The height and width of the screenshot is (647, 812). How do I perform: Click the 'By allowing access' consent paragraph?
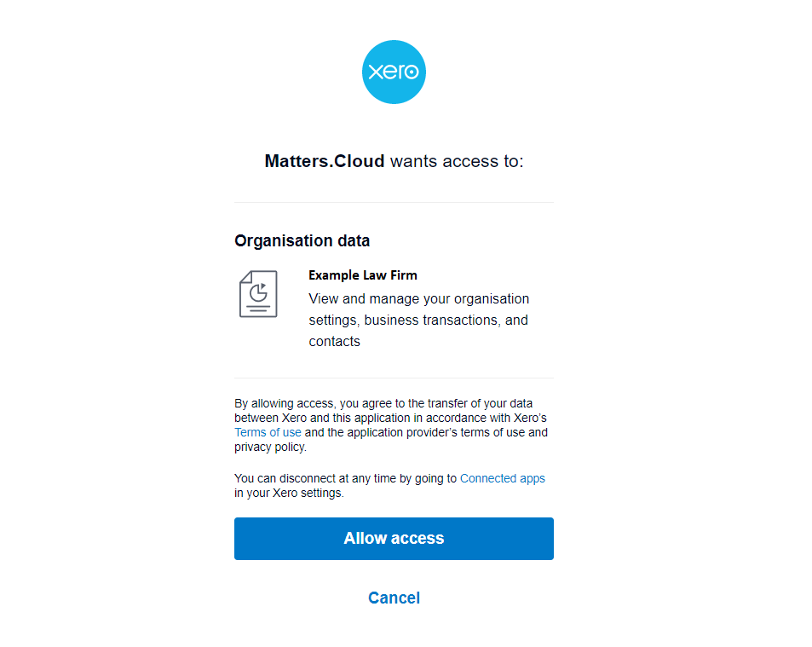click(x=391, y=425)
